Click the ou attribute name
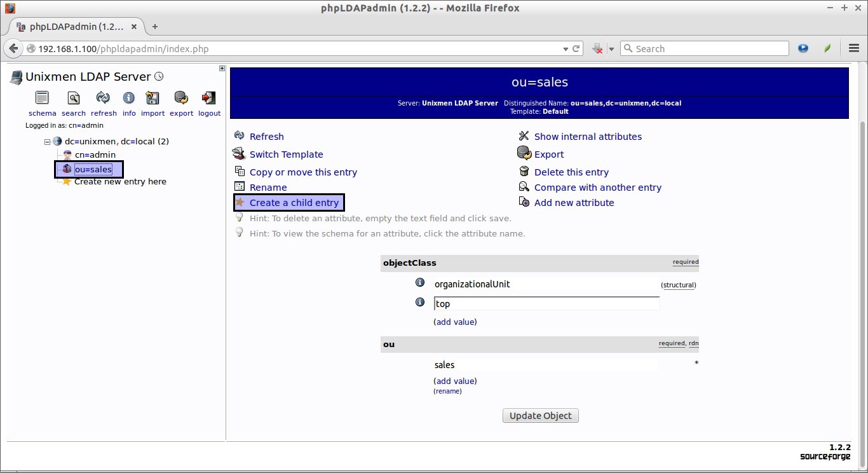The image size is (868, 473). pyautogui.click(x=389, y=344)
